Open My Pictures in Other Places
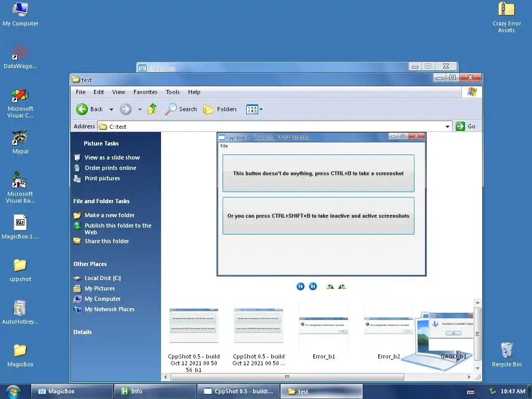Image resolution: width=532 pixels, height=399 pixels. click(x=99, y=288)
